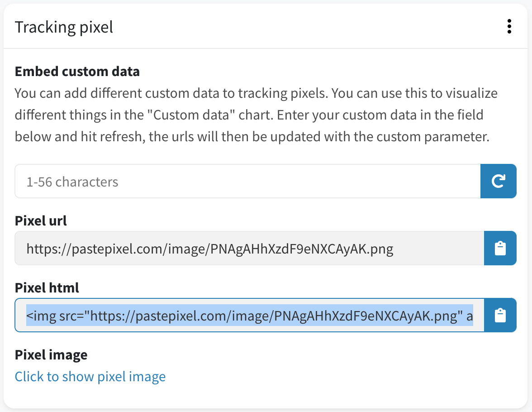Click inside the highlighted Pixel html field

click(249, 315)
